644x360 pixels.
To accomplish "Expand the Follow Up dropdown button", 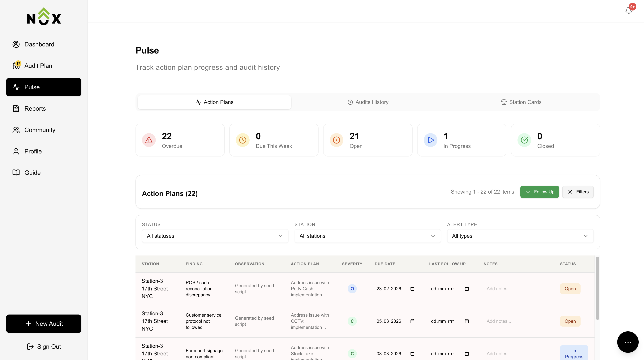I will (x=539, y=192).
